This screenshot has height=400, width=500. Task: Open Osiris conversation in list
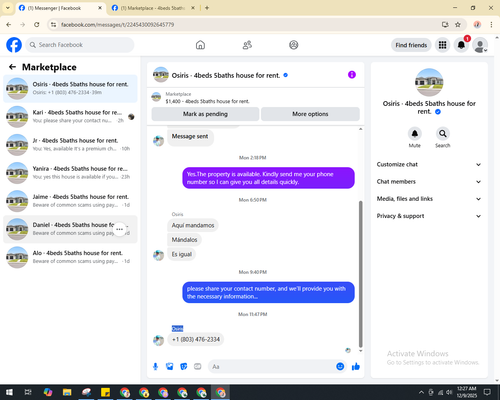tap(70, 88)
